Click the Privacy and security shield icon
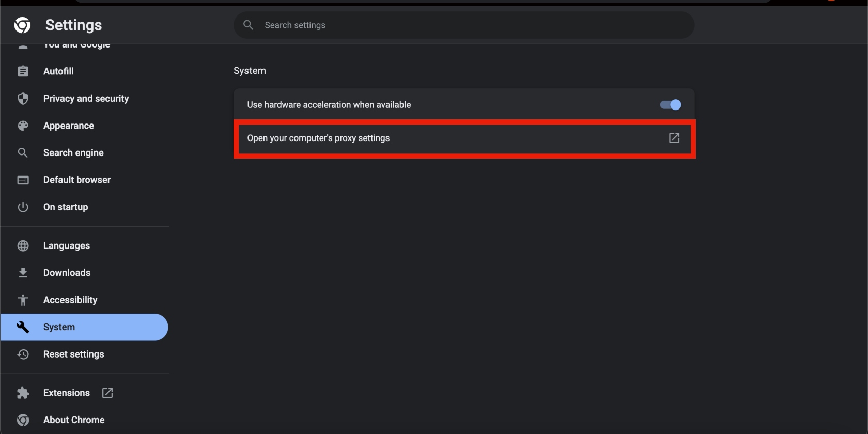The image size is (868, 434). pos(23,99)
